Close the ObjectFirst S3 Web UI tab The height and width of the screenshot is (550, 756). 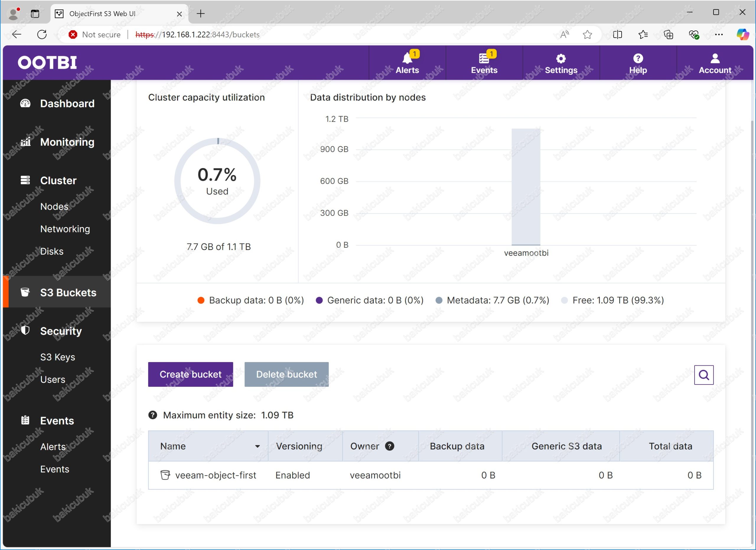[179, 14]
